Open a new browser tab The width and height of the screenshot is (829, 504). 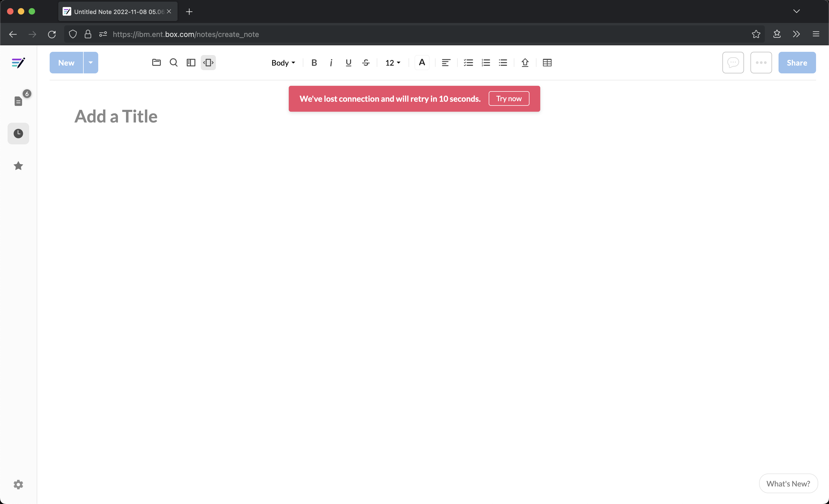click(189, 12)
